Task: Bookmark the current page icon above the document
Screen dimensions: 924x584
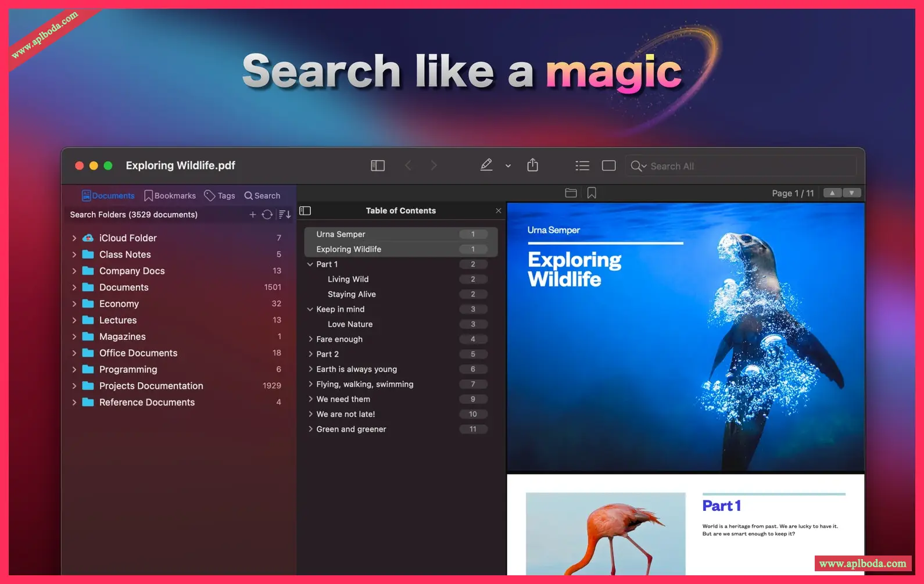Action: pyautogui.click(x=592, y=193)
